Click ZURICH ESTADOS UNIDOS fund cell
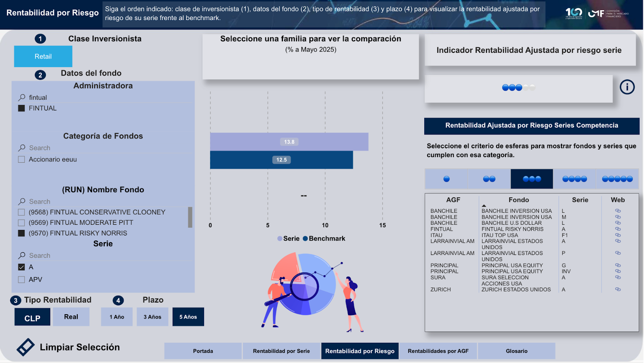Screen dimensions: 644x363 [x=516, y=290]
